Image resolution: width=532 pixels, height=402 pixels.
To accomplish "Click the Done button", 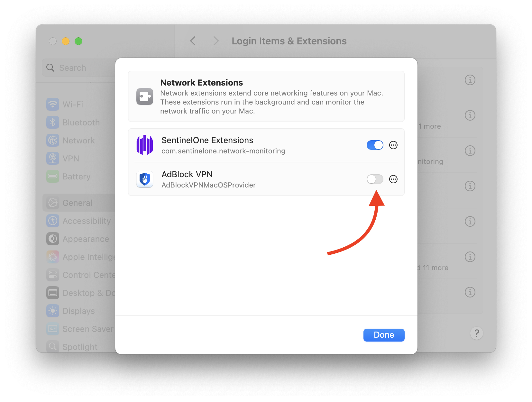I will click(x=384, y=335).
